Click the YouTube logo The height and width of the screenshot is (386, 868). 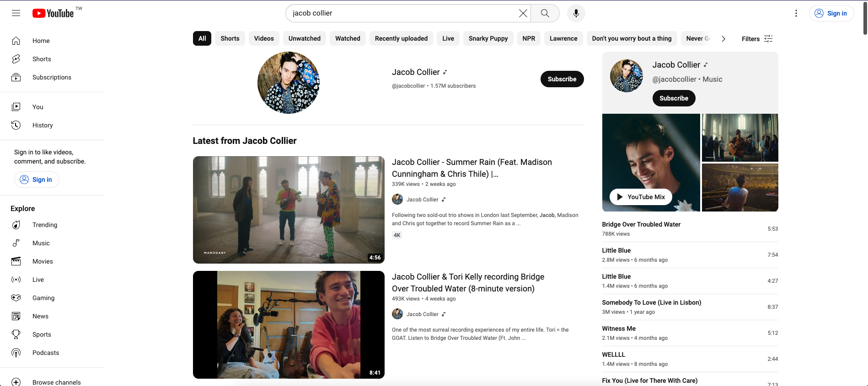tap(53, 13)
